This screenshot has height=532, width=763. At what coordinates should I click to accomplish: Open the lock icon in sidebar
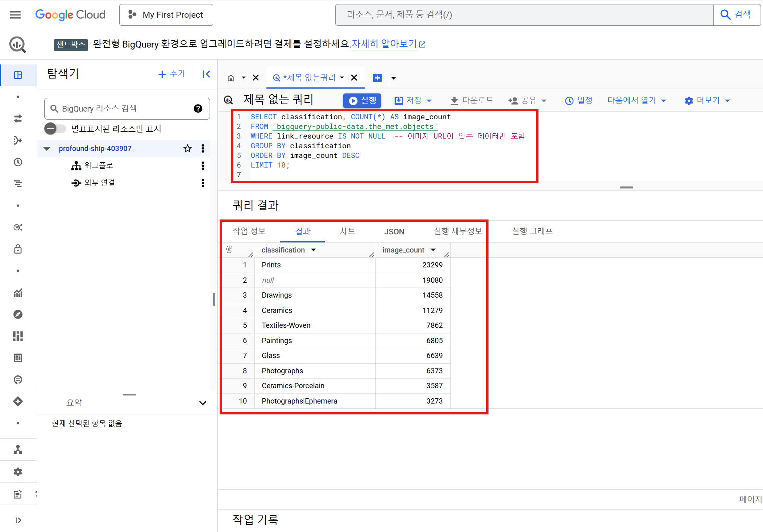pyautogui.click(x=18, y=249)
